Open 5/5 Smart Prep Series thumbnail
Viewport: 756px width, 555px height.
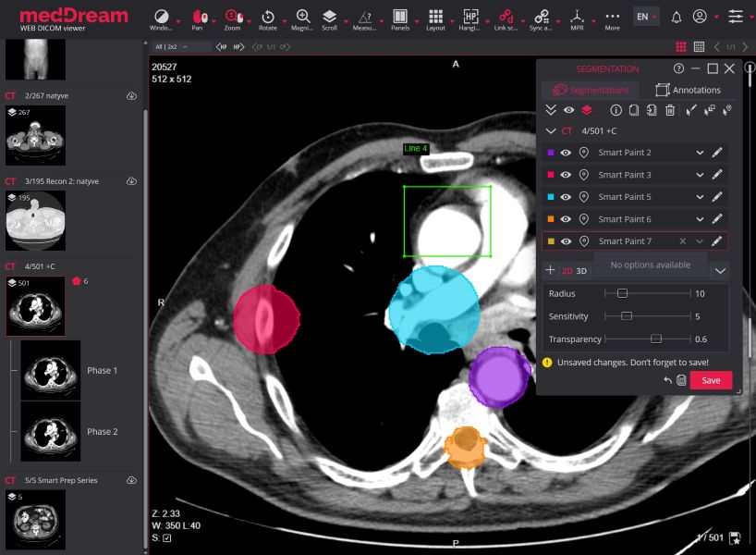pyautogui.click(x=35, y=520)
